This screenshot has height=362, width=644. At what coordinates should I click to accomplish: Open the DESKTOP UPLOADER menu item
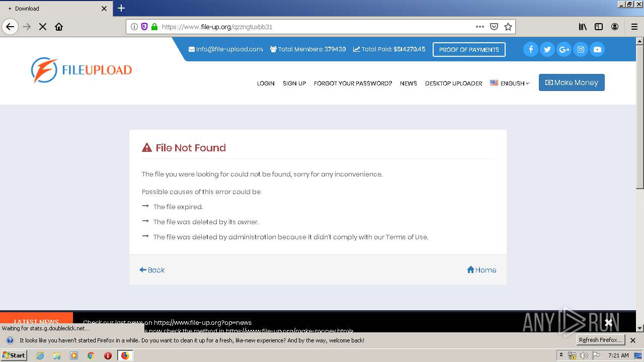(x=454, y=83)
